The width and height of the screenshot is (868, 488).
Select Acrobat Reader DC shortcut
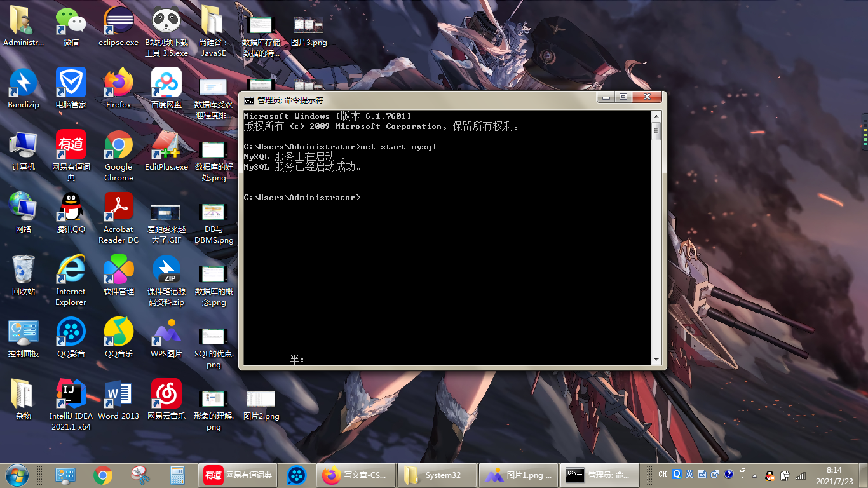(x=119, y=219)
